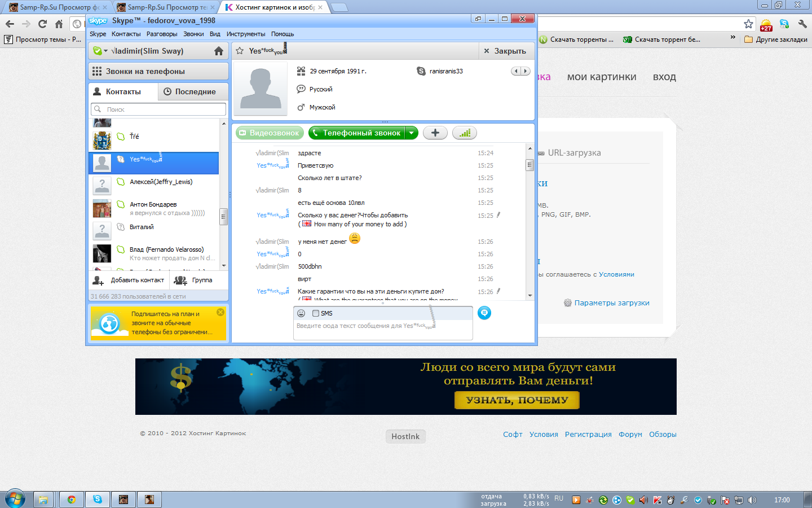The height and width of the screenshot is (508, 812).
Task: Close the yellow subscription ad banner
Action: 220,312
